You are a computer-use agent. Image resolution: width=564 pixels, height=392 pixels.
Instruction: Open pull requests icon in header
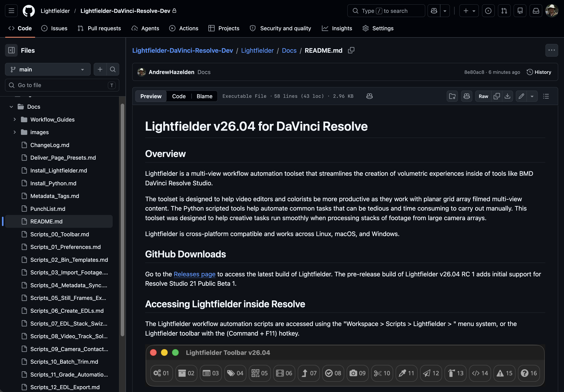pos(504,11)
